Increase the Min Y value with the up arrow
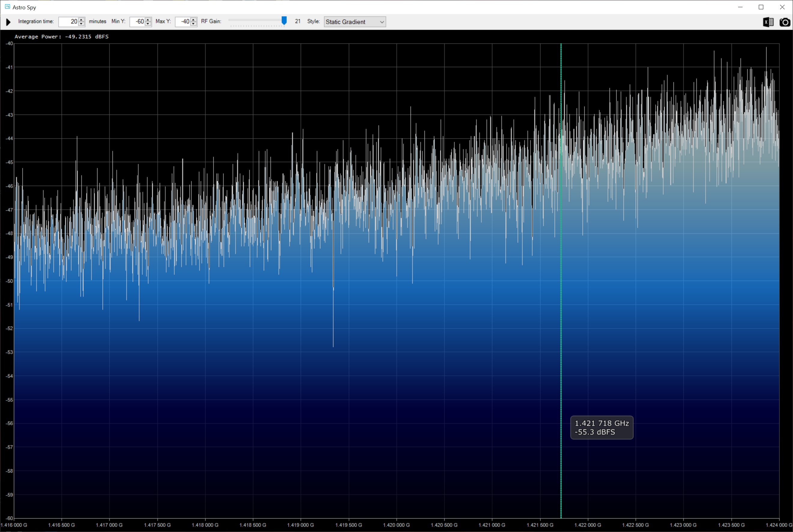This screenshot has width=793, height=532. (148, 20)
